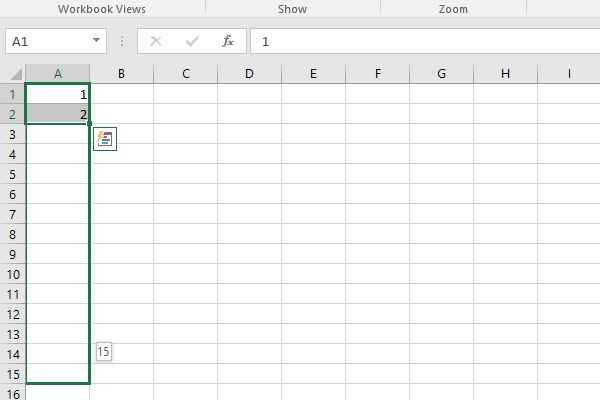The width and height of the screenshot is (600, 400).
Task: Click inside the Name Box showing A1
Action: click(45, 42)
